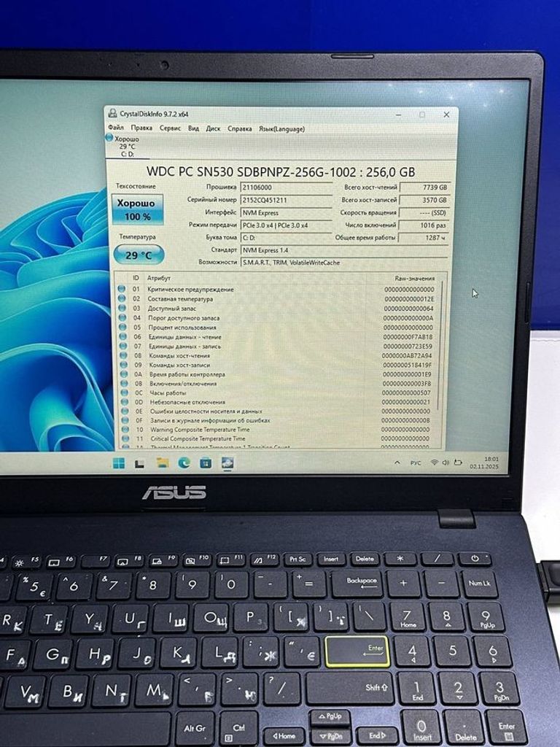This screenshot has height=747, width=560.
Task: Click total host writes value 3570 GB
Action: (x=424, y=200)
